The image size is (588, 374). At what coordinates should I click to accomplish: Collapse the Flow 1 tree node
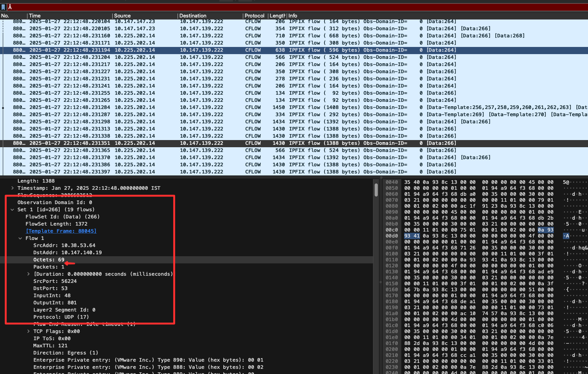(x=20, y=238)
